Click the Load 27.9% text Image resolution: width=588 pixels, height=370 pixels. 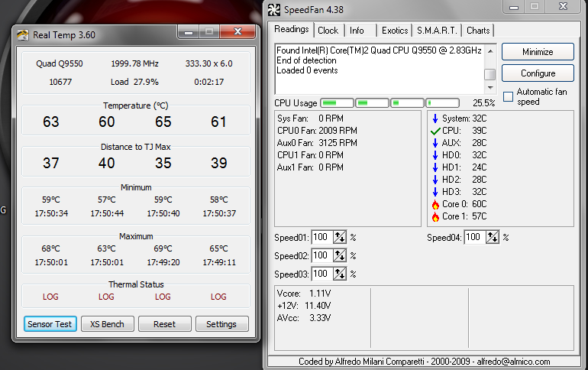click(134, 82)
